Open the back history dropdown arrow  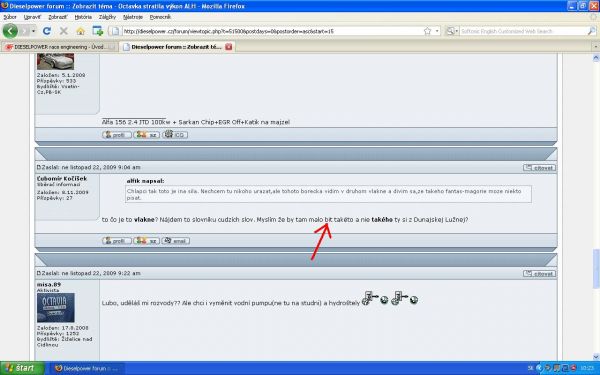pyautogui.click(x=33, y=31)
